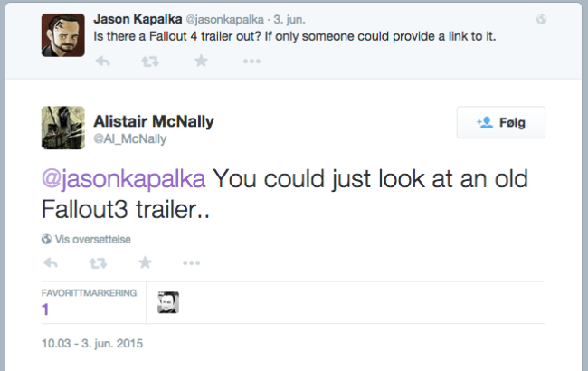588x371 pixels.
Task: Follow Alistair McNally with Følg button
Action: pyautogui.click(x=500, y=122)
